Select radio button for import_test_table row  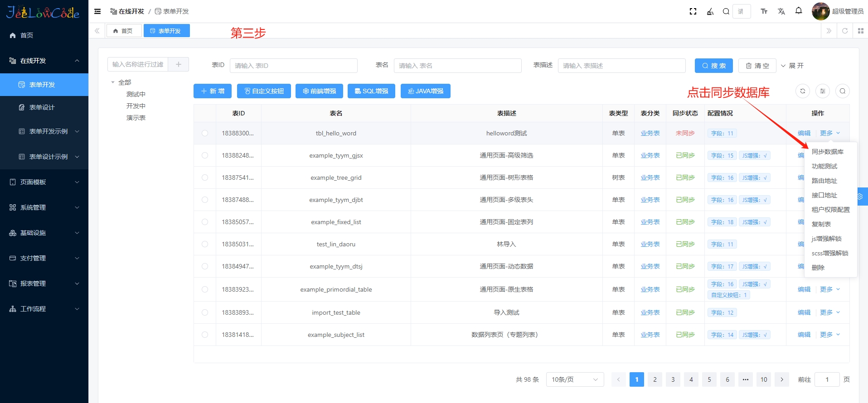[205, 312]
